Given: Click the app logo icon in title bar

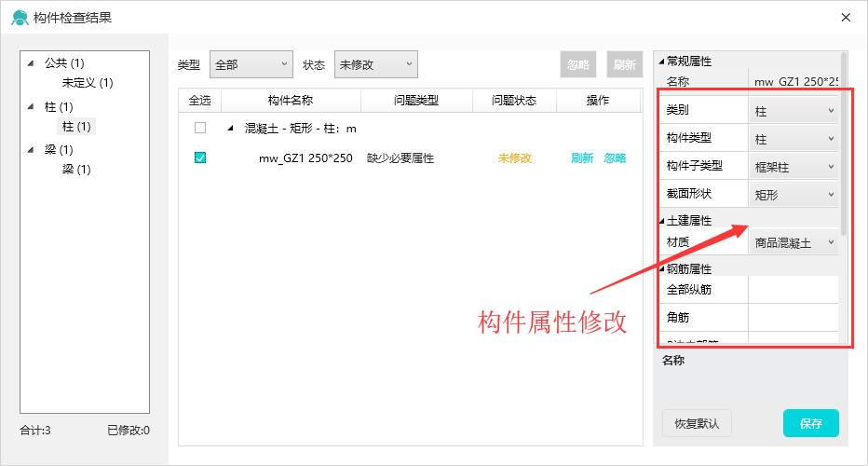Looking at the screenshot, I should click(20, 18).
